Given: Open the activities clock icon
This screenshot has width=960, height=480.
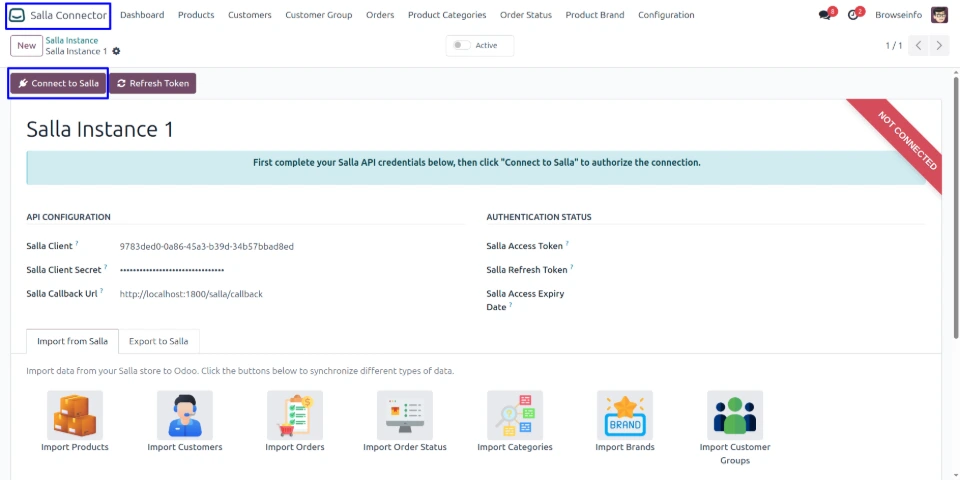Looking at the screenshot, I should (x=853, y=15).
